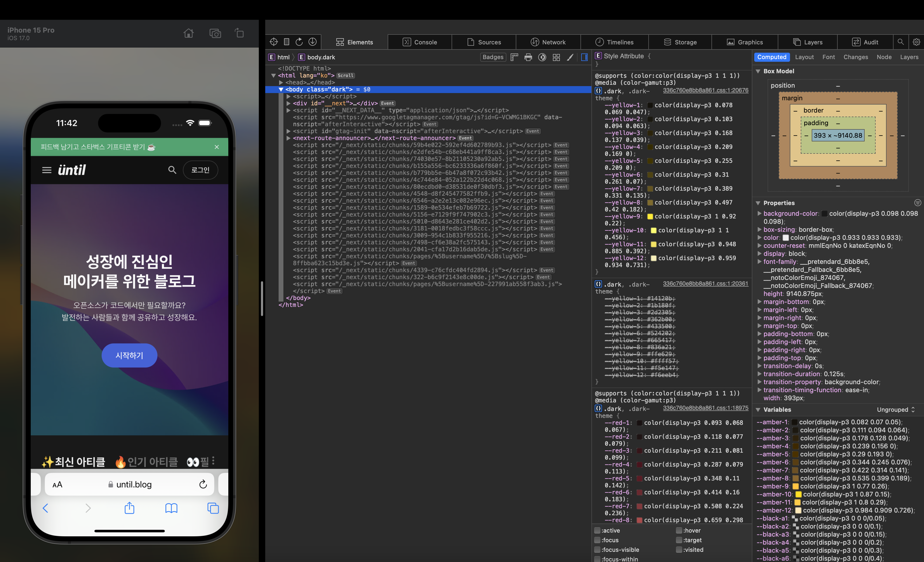924x562 pixels.
Task: Open Safari bookmarks icon in simulator
Action: point(171,508)
